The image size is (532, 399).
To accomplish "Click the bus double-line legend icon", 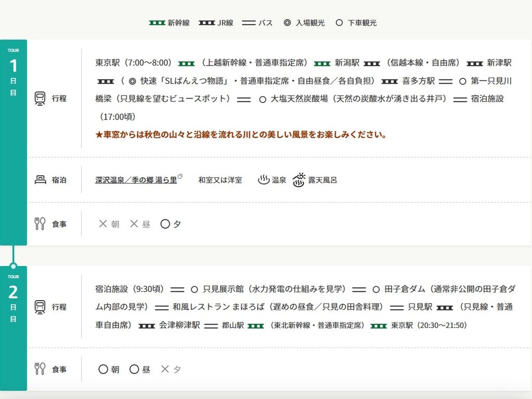I will 249,23.
